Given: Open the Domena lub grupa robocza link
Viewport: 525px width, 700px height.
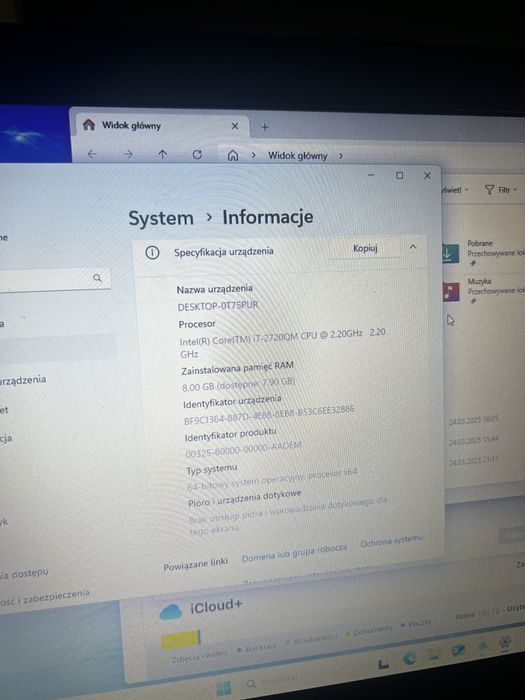Looking at the screenshot, I should click(x=294, y=553).
